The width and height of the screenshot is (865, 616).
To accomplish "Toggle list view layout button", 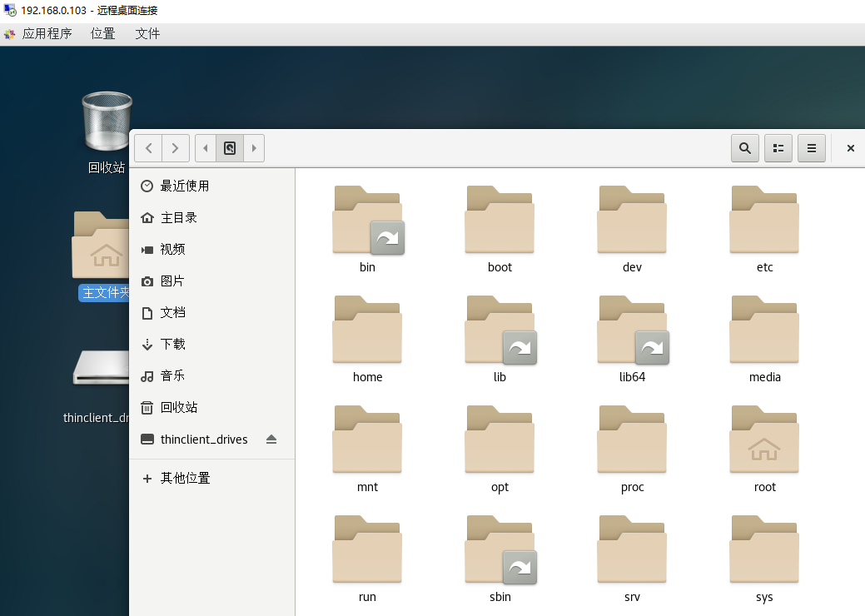I will (x=778, y=148).
